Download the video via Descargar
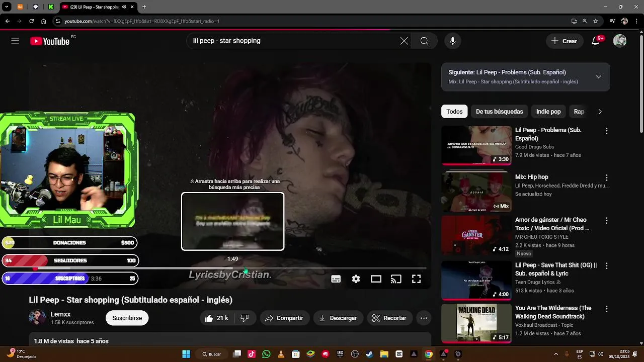The width and height of the screenshot is (644, 362). pyautogui.click(x=338, y=318)
